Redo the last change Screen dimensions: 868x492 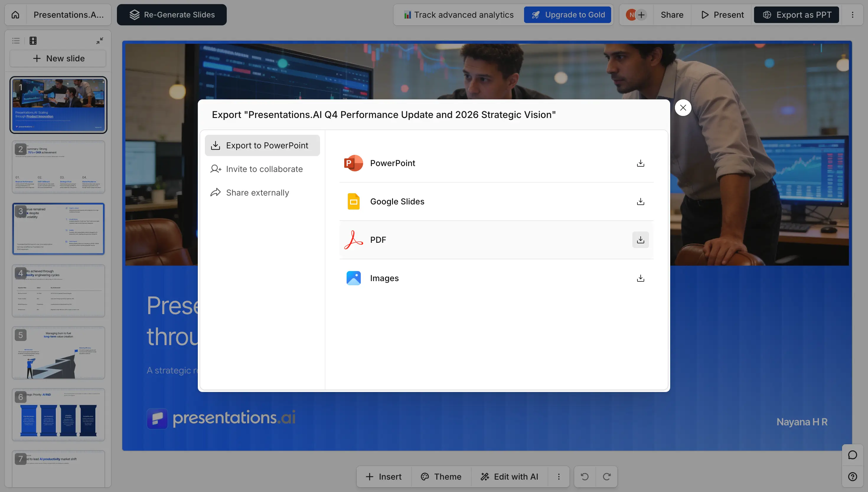coord(607,476)
